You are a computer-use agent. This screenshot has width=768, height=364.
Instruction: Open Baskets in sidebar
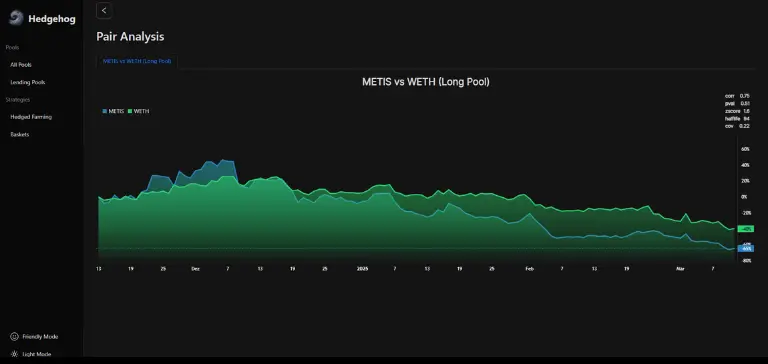click(x=20, y=134)
